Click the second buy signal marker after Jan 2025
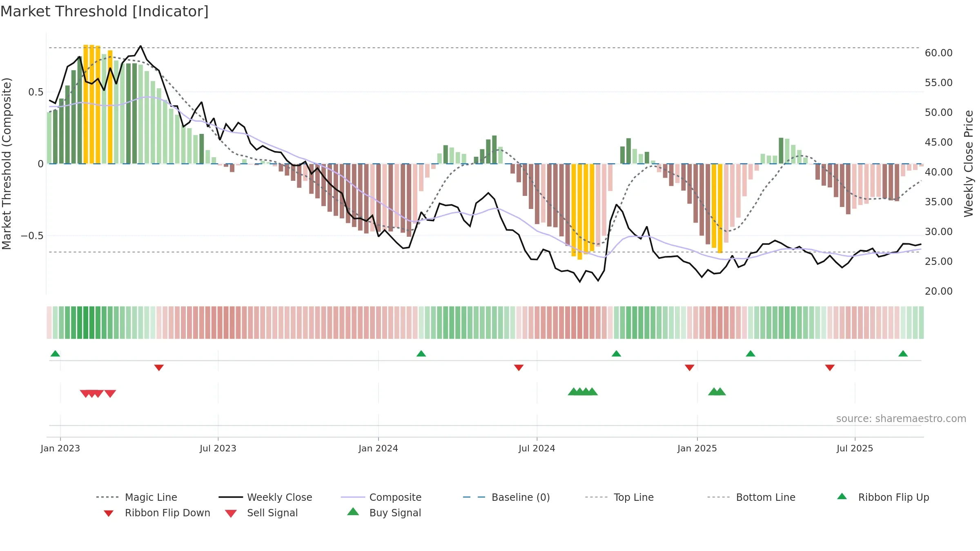 pyautogui.click(x=720, y=391)
